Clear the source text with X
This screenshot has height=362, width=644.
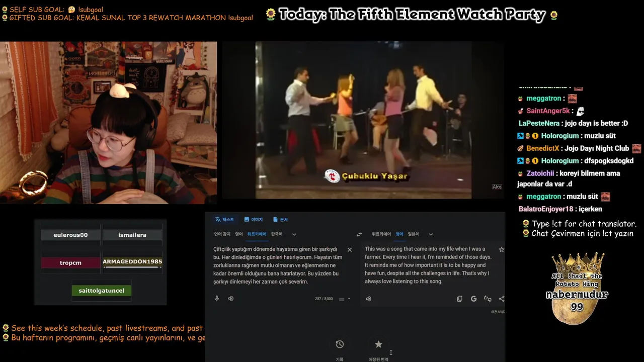tap(350, 249)
